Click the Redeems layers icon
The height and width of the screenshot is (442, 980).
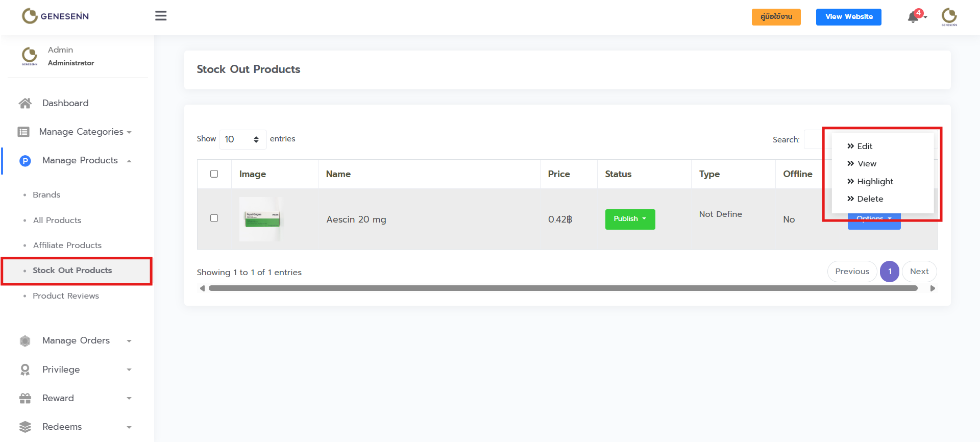click(x=25, y=427)
